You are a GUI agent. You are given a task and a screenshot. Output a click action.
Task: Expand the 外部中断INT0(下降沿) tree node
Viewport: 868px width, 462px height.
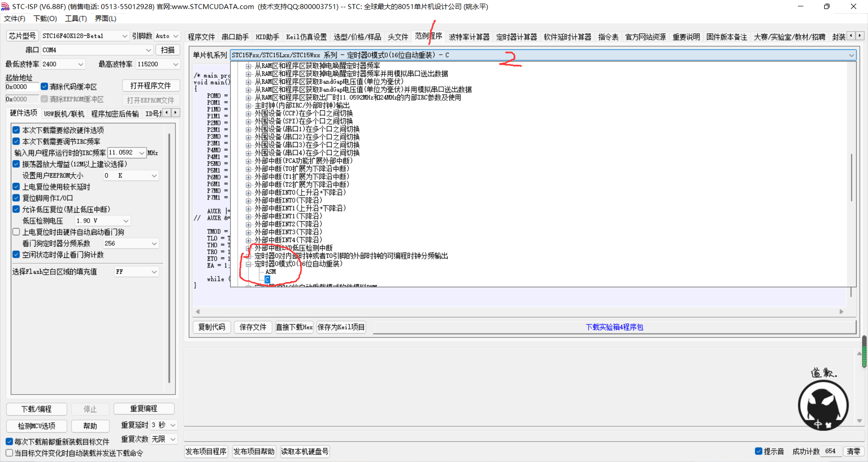click(248, 200)
